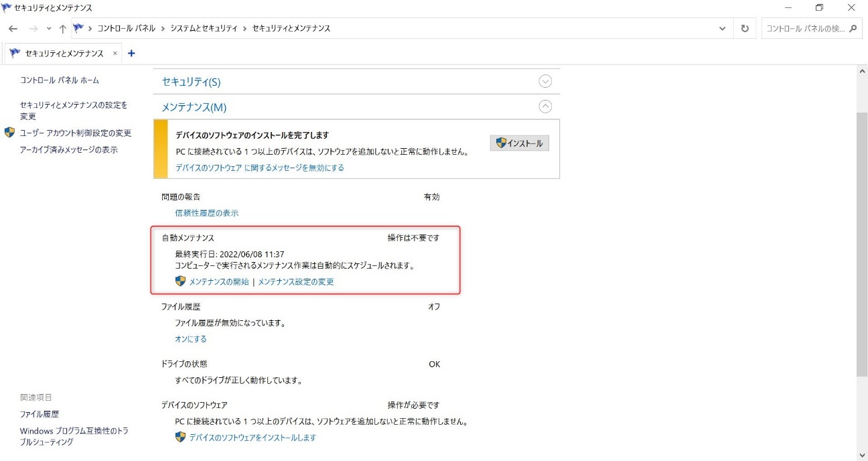Go back using the back arrow icon
The width and height of the screenshot is (868, 461).
13,28
